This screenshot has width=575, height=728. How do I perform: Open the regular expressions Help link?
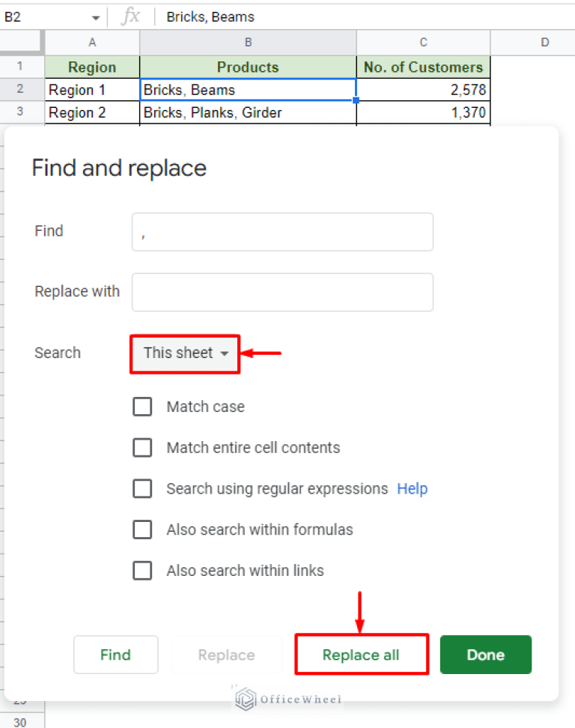pos(412,488)
